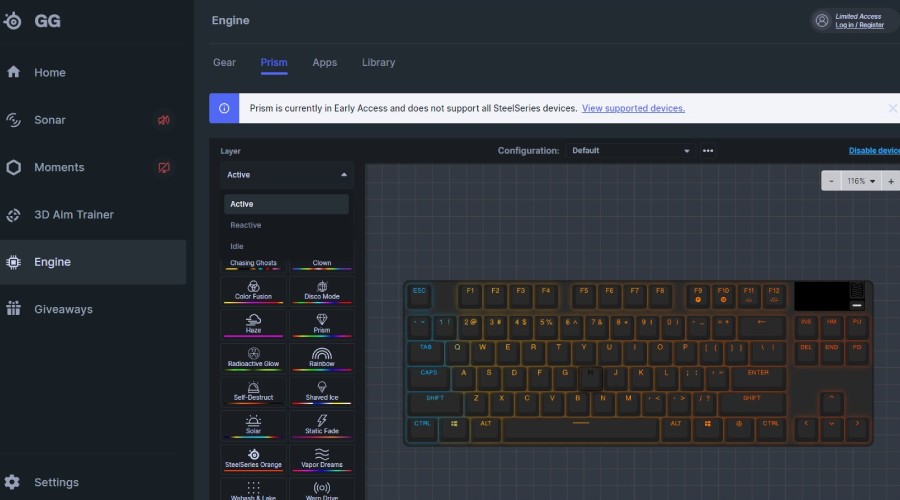Click the Disable device link
Image resolution: width=900 pixels, height=500 pixels.
tap(873, 151)
